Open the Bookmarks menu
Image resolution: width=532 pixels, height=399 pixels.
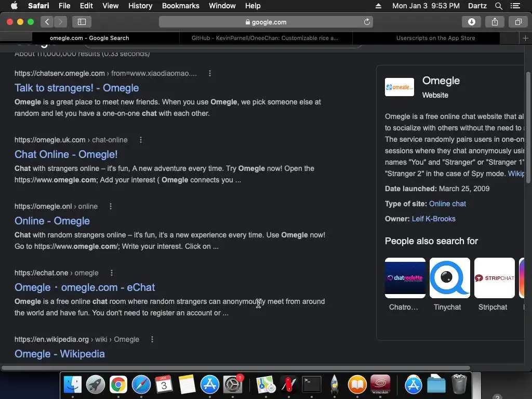pos(180,6)
